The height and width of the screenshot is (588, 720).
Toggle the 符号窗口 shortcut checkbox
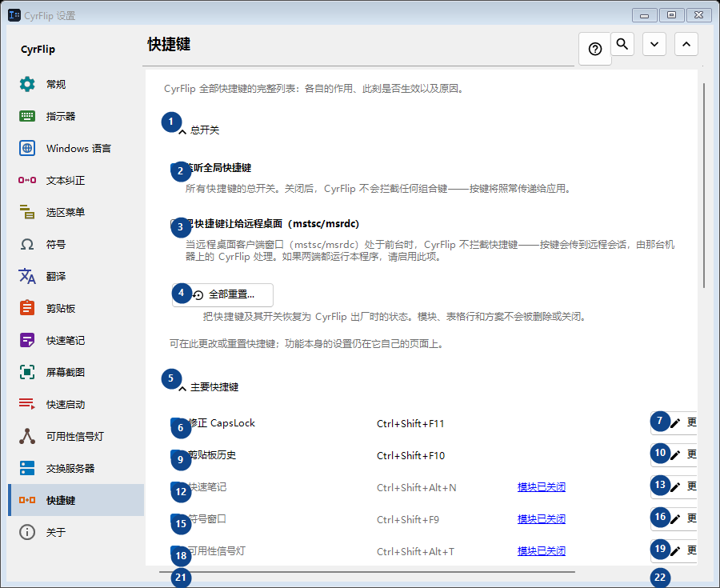(x=175, y=519)
